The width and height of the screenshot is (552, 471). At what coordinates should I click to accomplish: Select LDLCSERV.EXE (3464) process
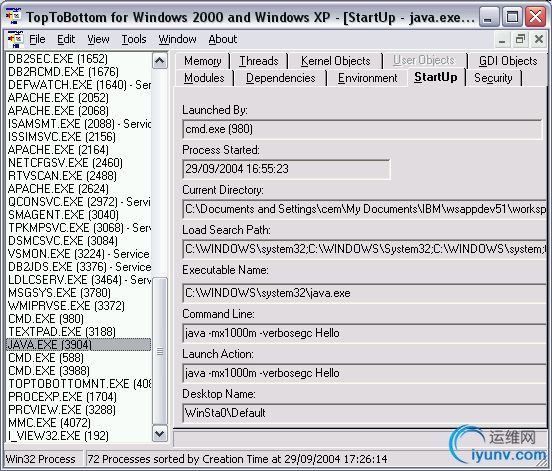tap(79, 280)
